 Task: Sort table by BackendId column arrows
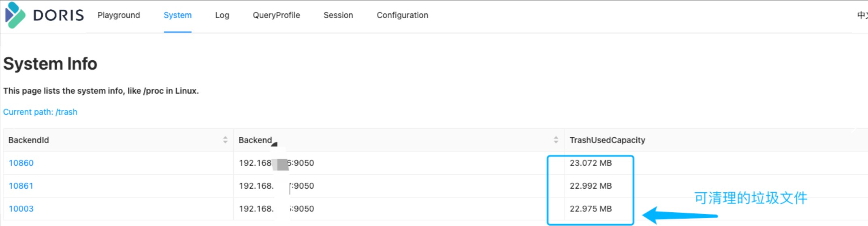[225, 140]
